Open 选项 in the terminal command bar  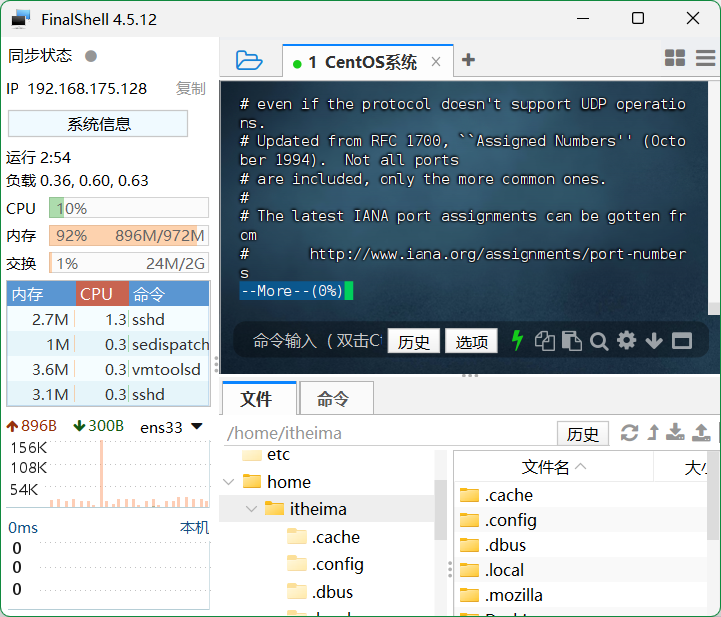(471, 341)
